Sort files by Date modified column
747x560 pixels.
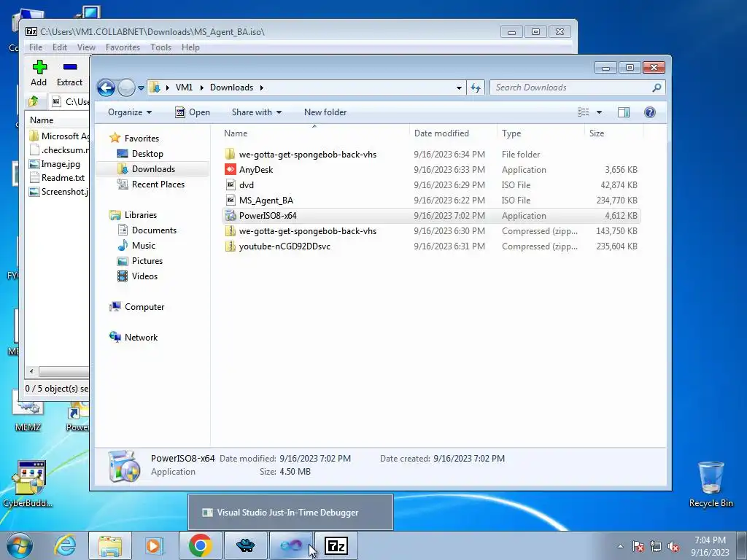click(x=452, y=133)
